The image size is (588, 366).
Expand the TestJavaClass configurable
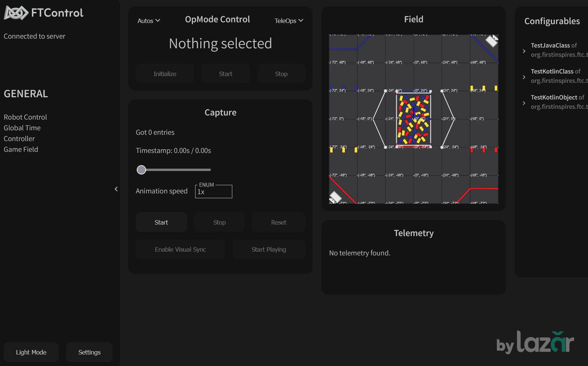(x=524, y=51)
